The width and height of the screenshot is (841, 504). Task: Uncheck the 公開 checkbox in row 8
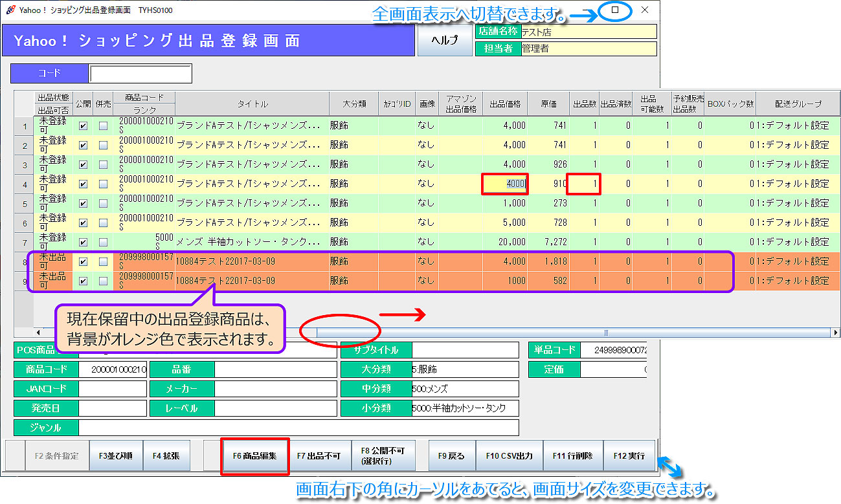[x=83, y=263]
